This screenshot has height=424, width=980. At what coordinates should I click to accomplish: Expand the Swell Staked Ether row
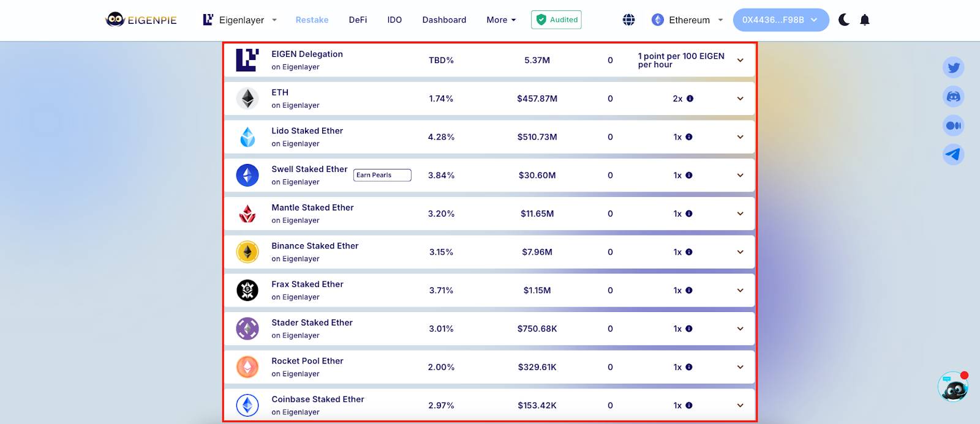(740, 175)
